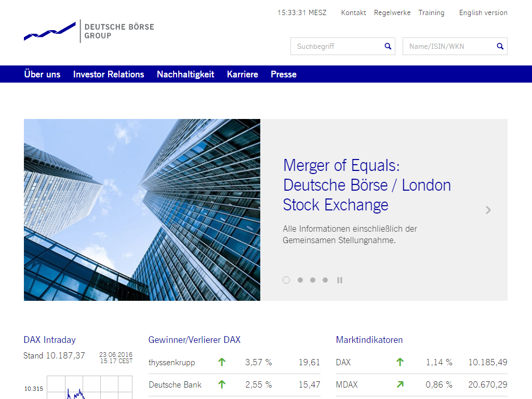Select the second carousel slide dot
This screenshot has height=399, width=532.
(x=300, y=280)
